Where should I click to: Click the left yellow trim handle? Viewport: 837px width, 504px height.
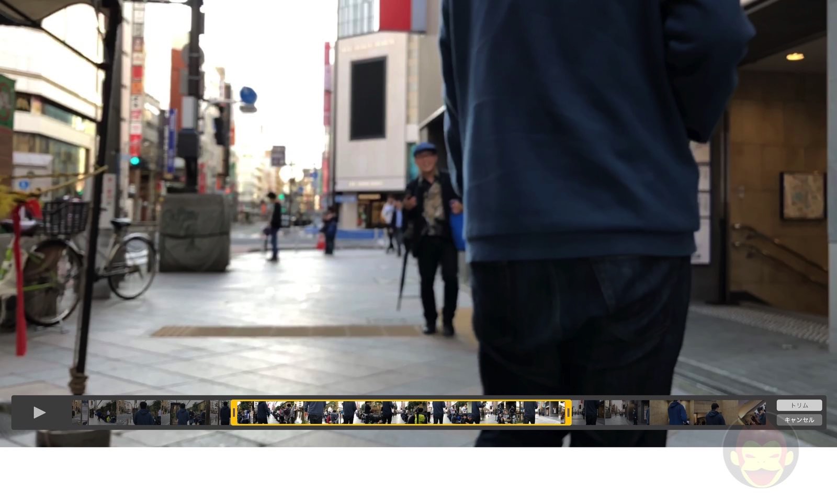[234, 413]
